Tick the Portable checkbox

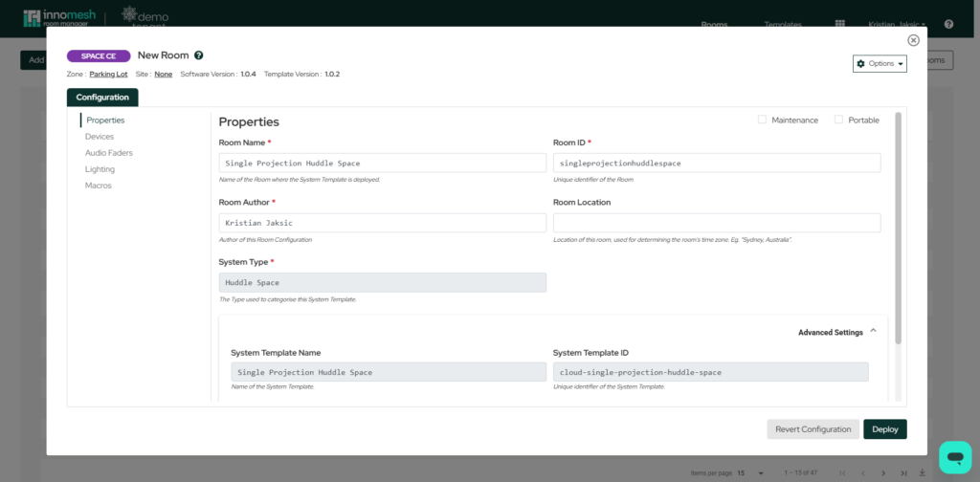(838, 120)
